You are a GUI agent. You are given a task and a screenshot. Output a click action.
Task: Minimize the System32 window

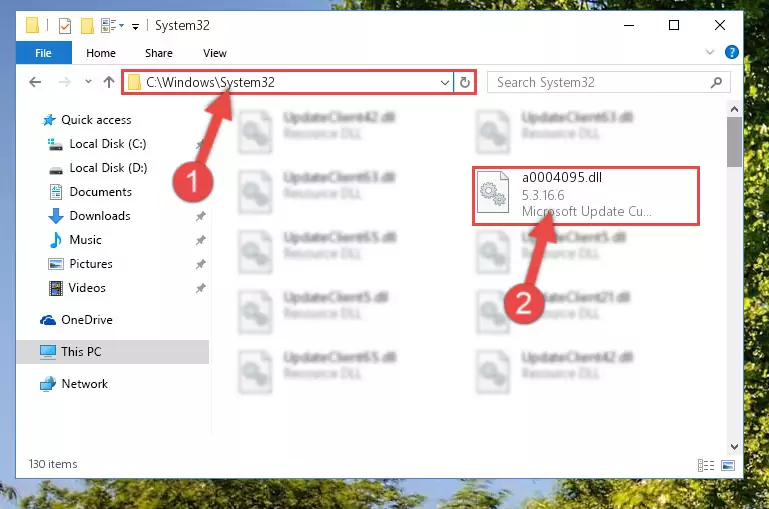[629, 25]
